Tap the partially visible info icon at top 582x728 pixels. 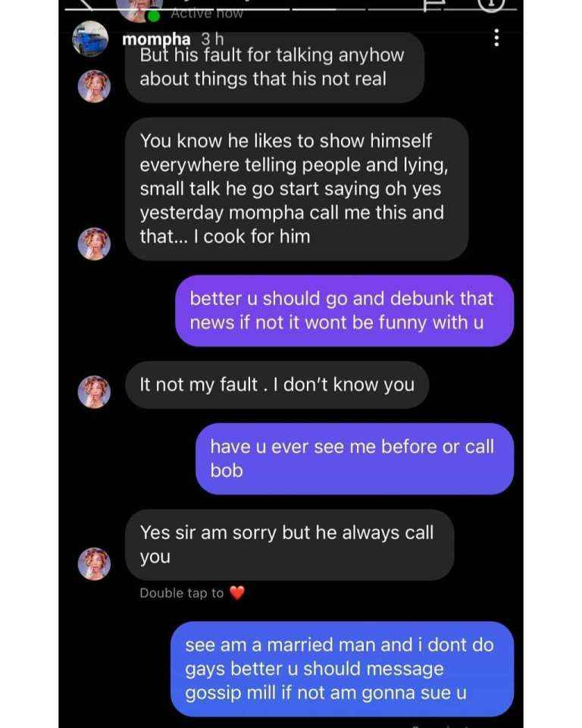[492, 5]
